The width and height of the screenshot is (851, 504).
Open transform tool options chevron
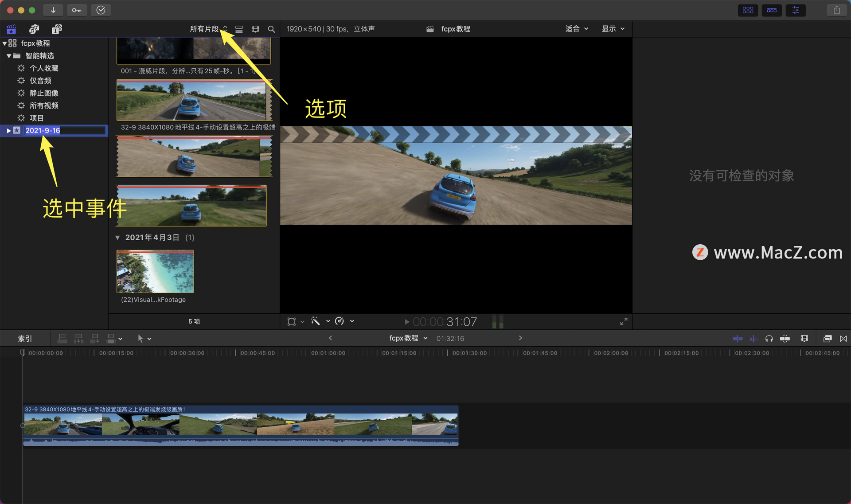pyautogui.click(x=302, y=321)
